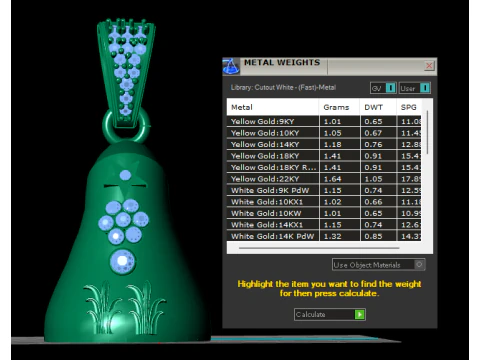Image resolution: width=480 pixels, height=360 pixels.
Task: Use the metal list vertical scrollbar
Action: coord(427,133)
